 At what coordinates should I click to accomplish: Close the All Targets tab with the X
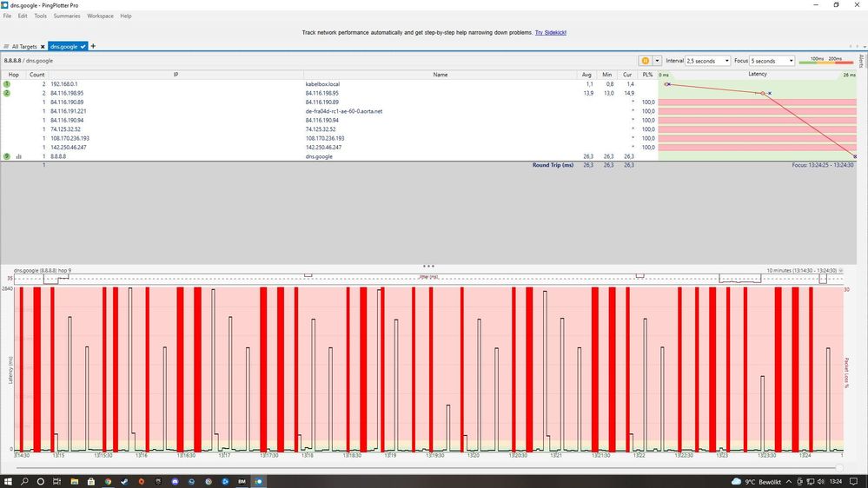point(43,47)
